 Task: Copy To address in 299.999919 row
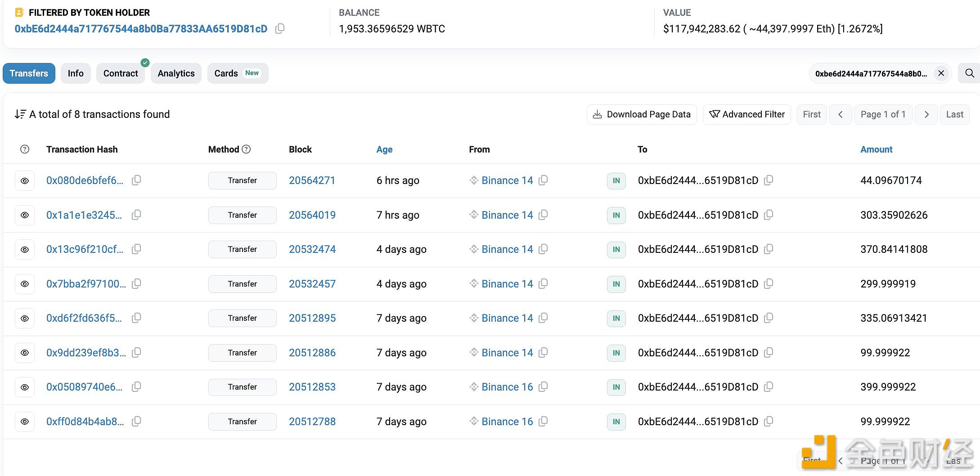[769, 284]
